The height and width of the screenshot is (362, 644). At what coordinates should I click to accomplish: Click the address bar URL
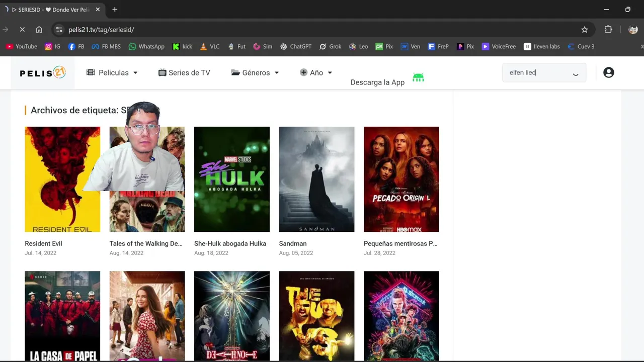[x=101, y=30]
